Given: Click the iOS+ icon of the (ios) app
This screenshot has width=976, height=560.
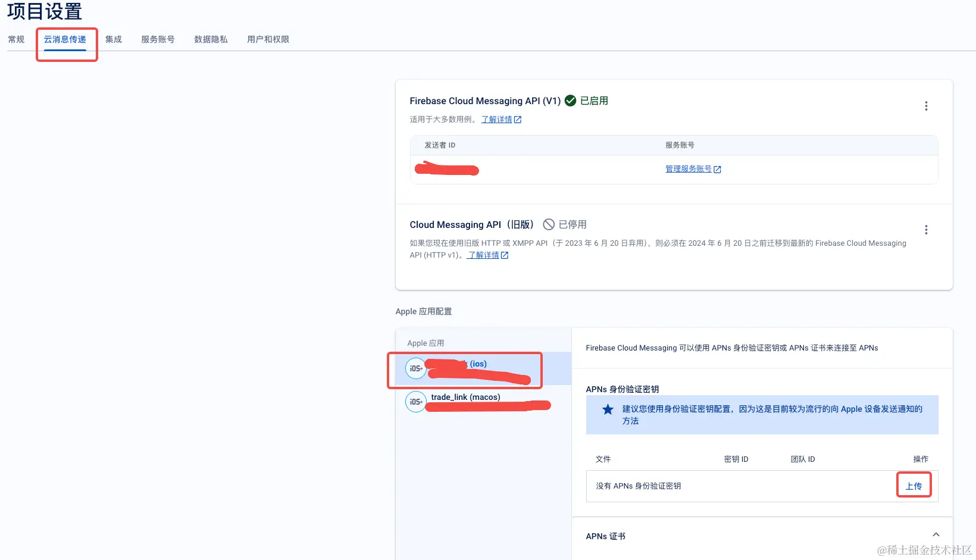Looking at the screenshot, I should pyautogui.click(x=416, y=368).
